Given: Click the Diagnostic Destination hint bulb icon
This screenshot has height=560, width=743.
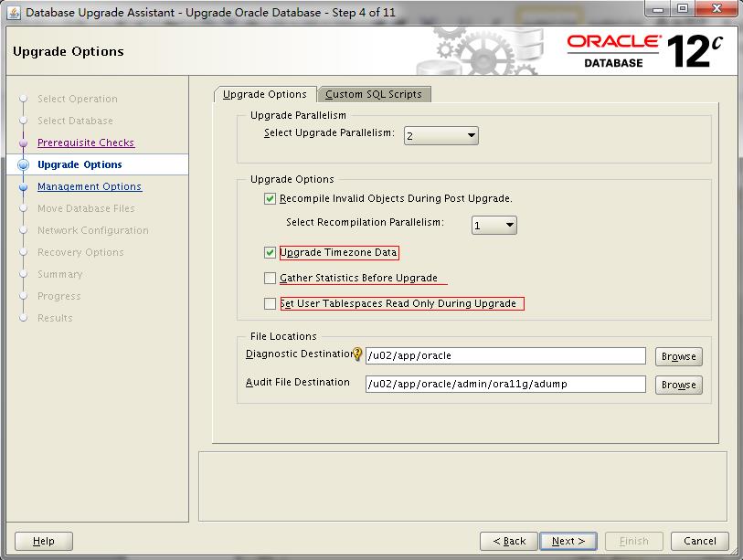Looking at the screenshot, I should point(357,354).
